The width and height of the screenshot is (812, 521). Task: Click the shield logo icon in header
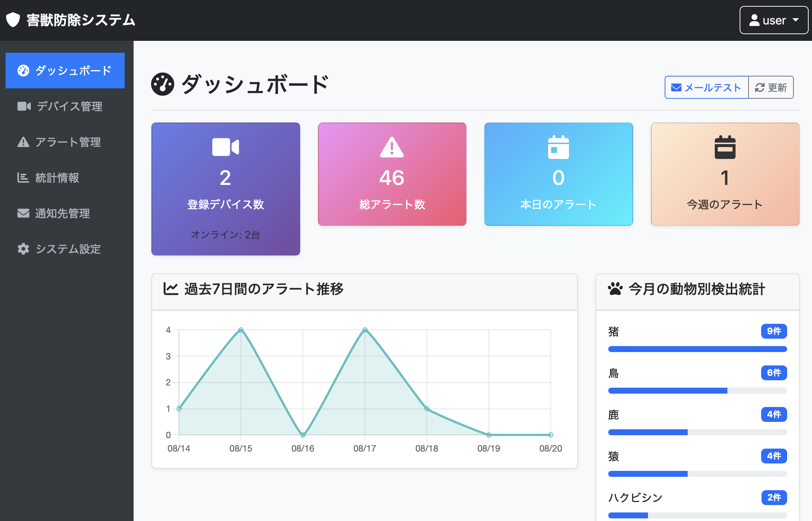13,20
